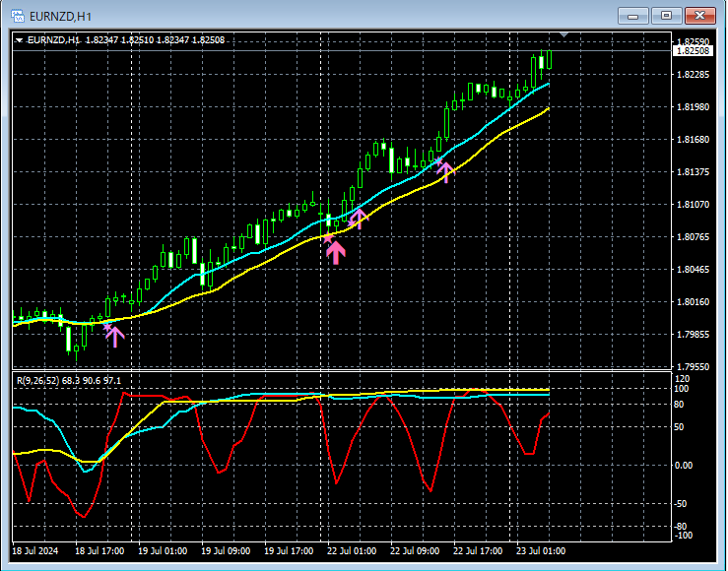Viewport: 728px width, 571px height.
Task: Click price scale value 1.81980
Action: click(x=694, y=106)
